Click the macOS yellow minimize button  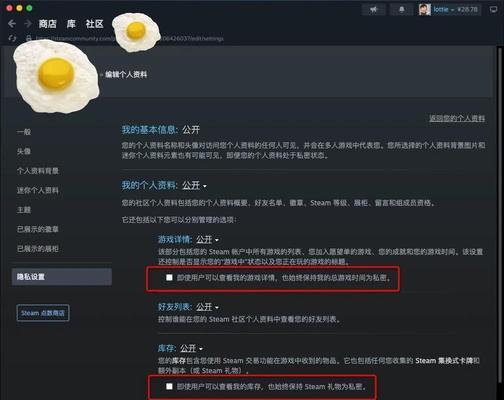coord(19,8)
